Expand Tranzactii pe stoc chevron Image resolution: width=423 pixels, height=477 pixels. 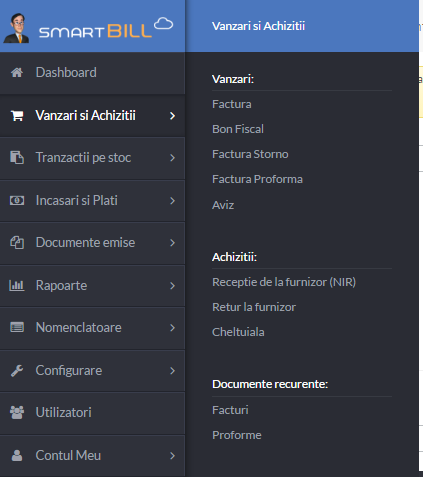point(172,158)
